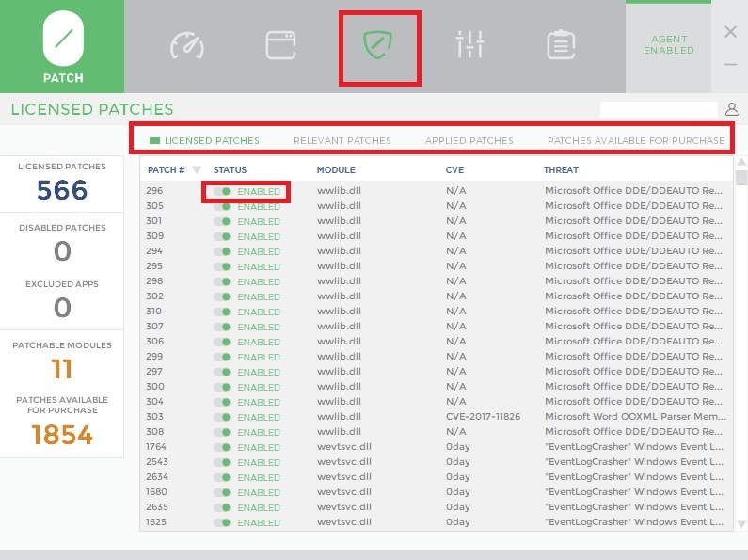Click the 0patch logo icon

tap(63, 39)
